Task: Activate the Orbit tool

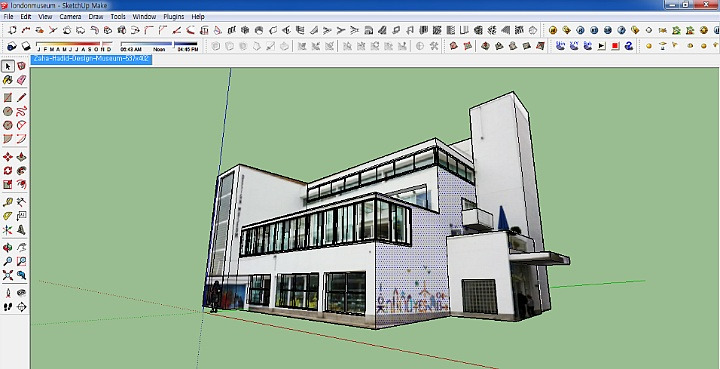Action: pyautogui.click(x=8, y=248)
